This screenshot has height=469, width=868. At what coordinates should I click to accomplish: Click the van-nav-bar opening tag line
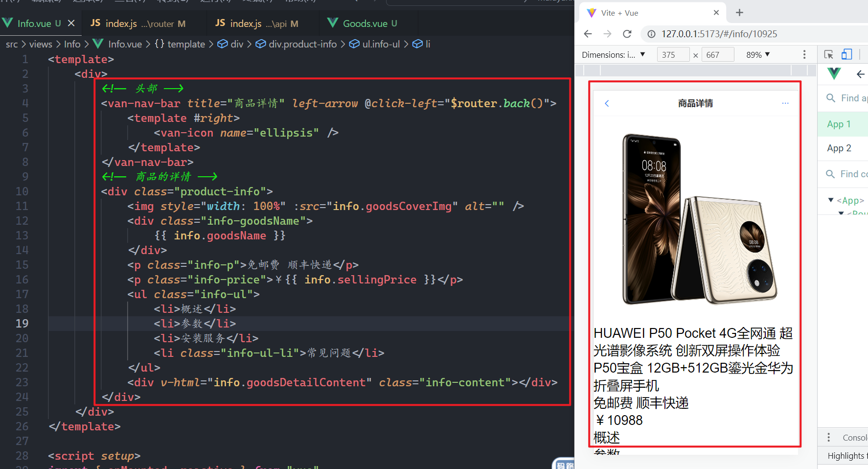point(329,103)
